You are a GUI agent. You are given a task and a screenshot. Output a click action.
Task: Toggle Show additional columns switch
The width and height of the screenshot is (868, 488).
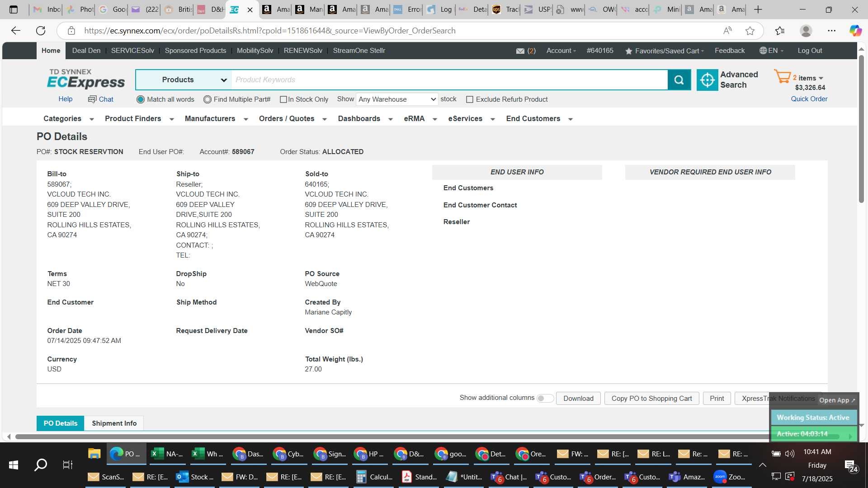coord(545,398)
